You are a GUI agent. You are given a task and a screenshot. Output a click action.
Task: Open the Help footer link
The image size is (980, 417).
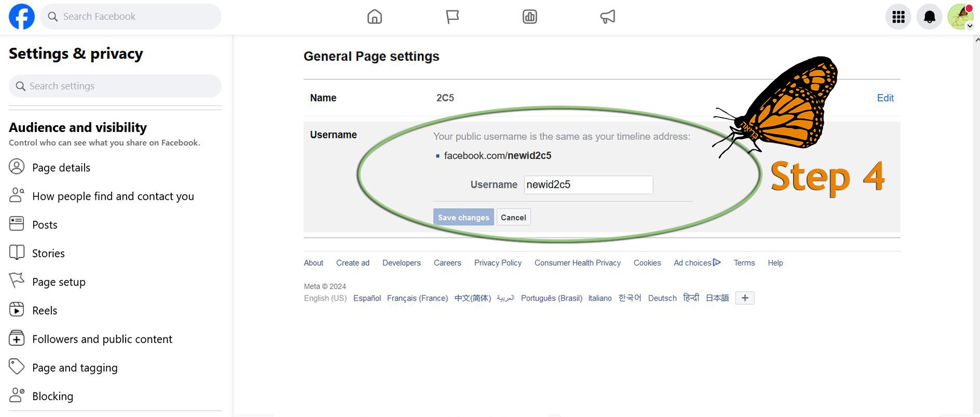pos(775,263)
